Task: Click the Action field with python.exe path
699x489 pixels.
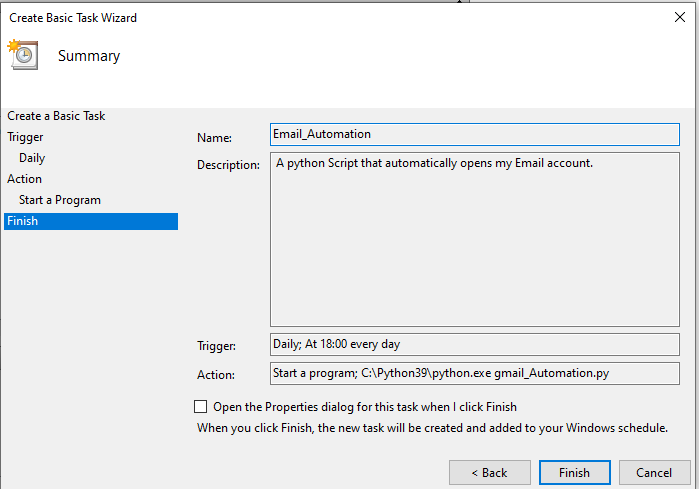Action: point(475,373)
